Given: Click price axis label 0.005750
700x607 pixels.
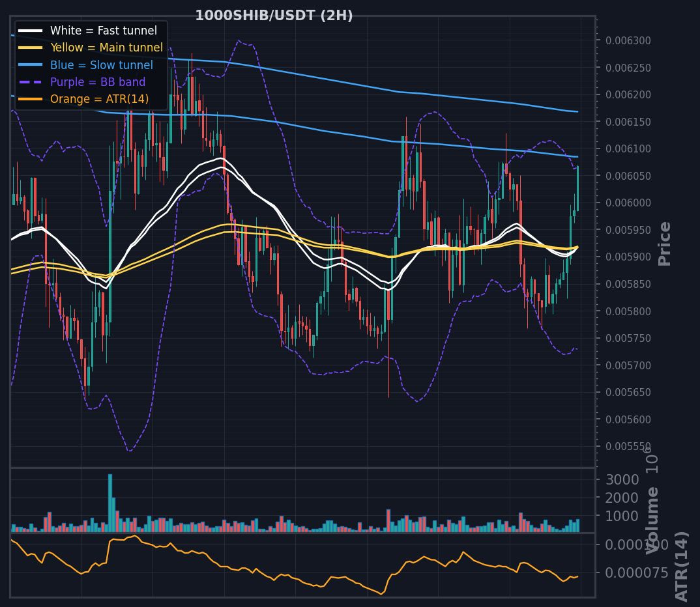Looking at the screenshot, I should click(628, 338).
